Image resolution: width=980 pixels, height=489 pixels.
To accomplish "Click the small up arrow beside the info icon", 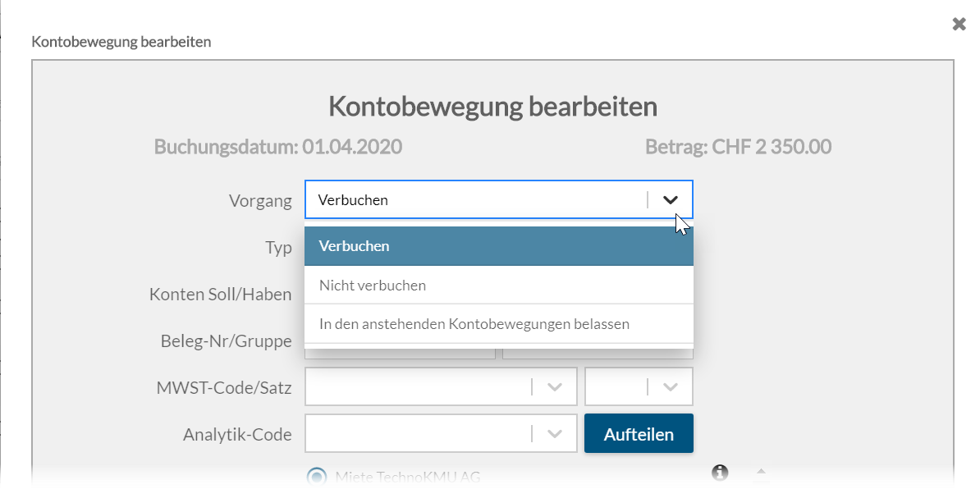I will [761, 472].
